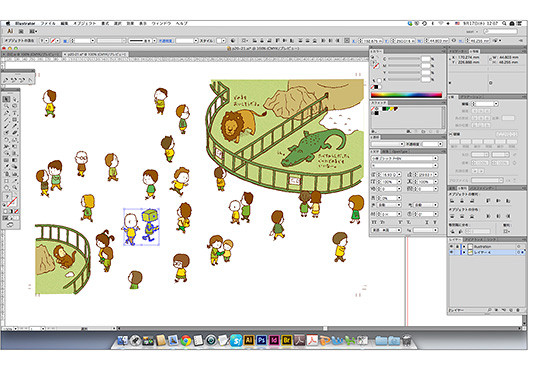Select the Pen tool in the main toolbox
546x365 pixels.
coord(6,113)
